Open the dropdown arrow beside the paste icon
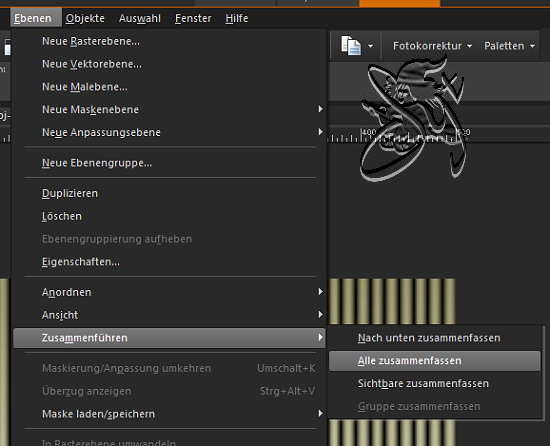This screenshot has height=446, width=550. point(370,46)
